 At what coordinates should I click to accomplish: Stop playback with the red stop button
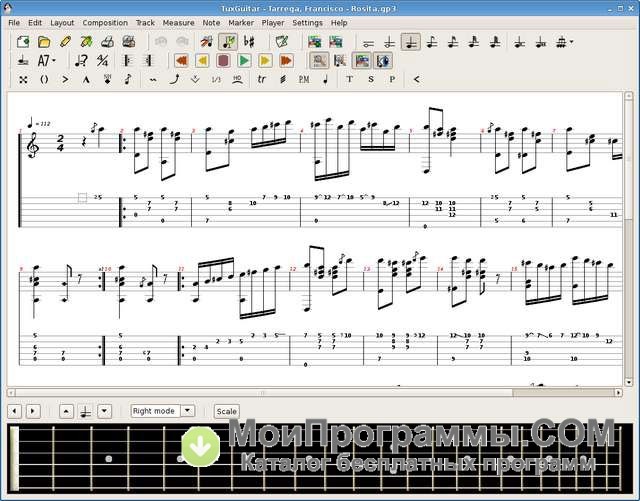coord(223,61)
